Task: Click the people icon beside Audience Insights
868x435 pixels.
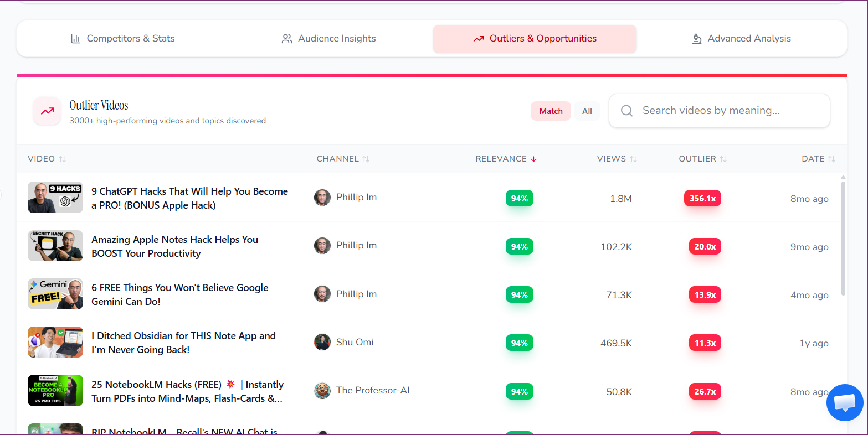Action: pyautogui.click(x=287, y=39)
